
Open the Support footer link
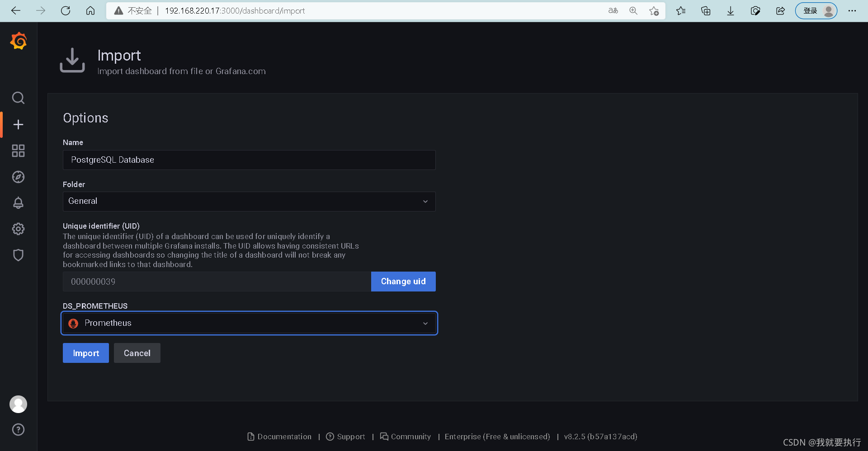[345, 437]
